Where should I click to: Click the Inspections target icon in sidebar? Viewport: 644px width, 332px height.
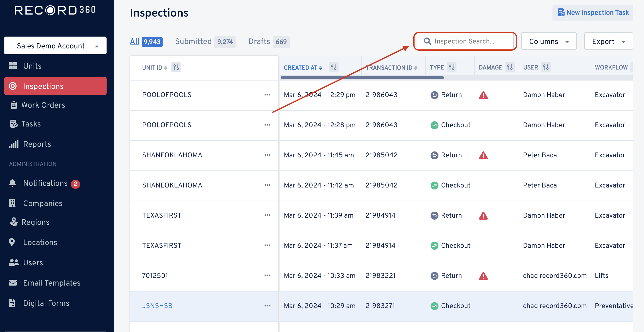pos(13,86)
